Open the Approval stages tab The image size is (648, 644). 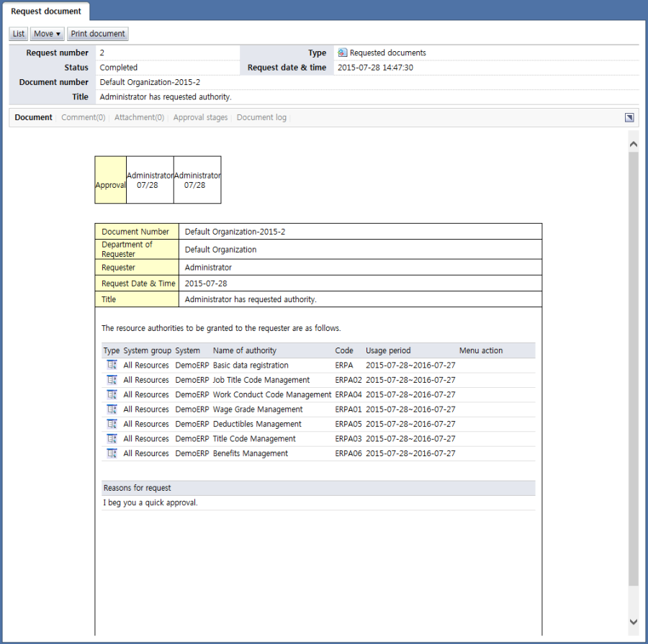pos(200,117)
